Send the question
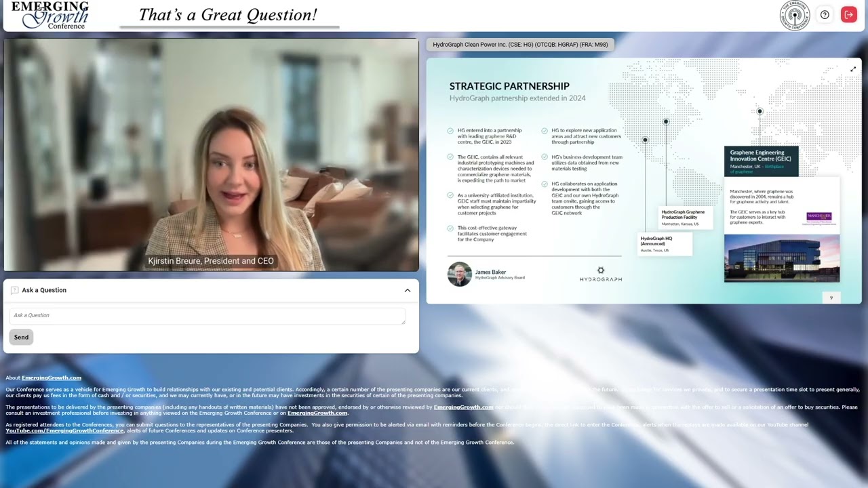 [21, 337]
